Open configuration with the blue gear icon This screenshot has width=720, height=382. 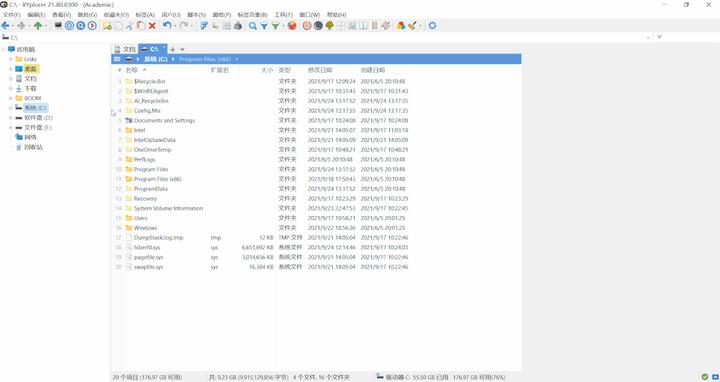[432, 26]
